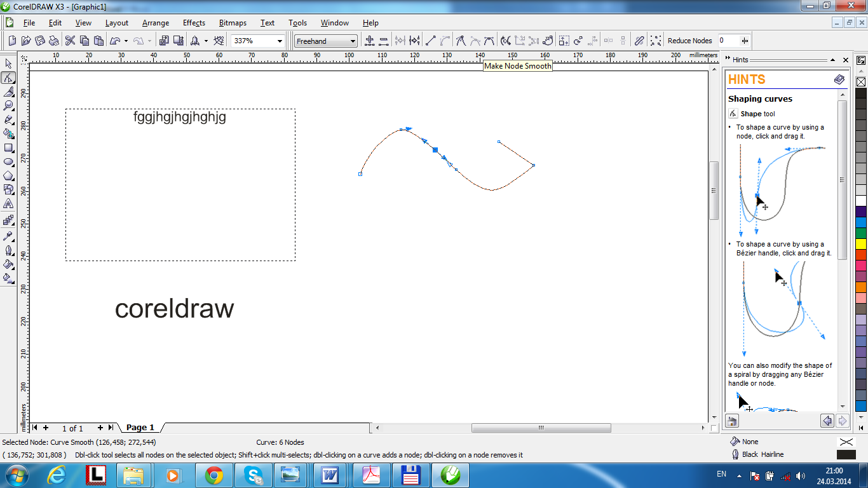Open Skype from the taskbar
This screenshot has height=488, width=868.
pos(253,475)
